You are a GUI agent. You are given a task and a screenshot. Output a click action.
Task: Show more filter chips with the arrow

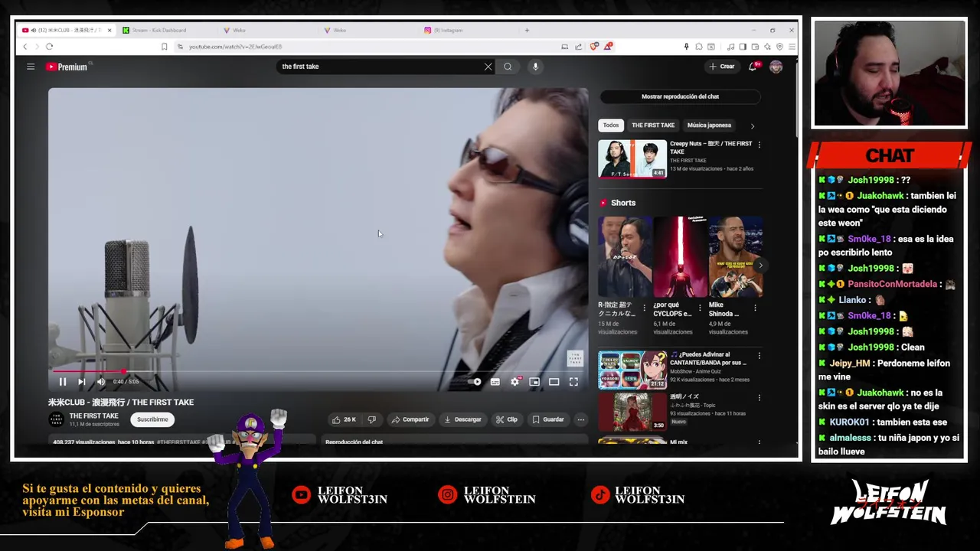pyautogui.click(x=752, y=126)
